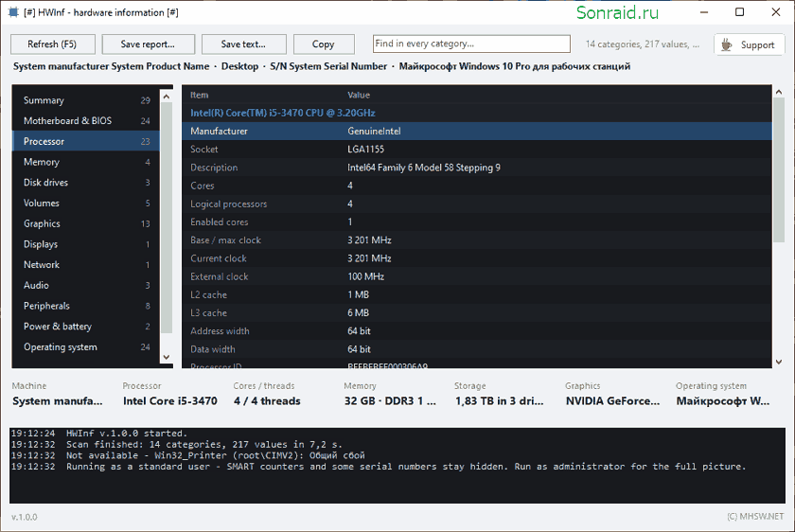
Task: Click the 'Intel(R) Core(TM) i5-3470 CPU @ 3.20GHz' heading
Action: tap(283, 113)
